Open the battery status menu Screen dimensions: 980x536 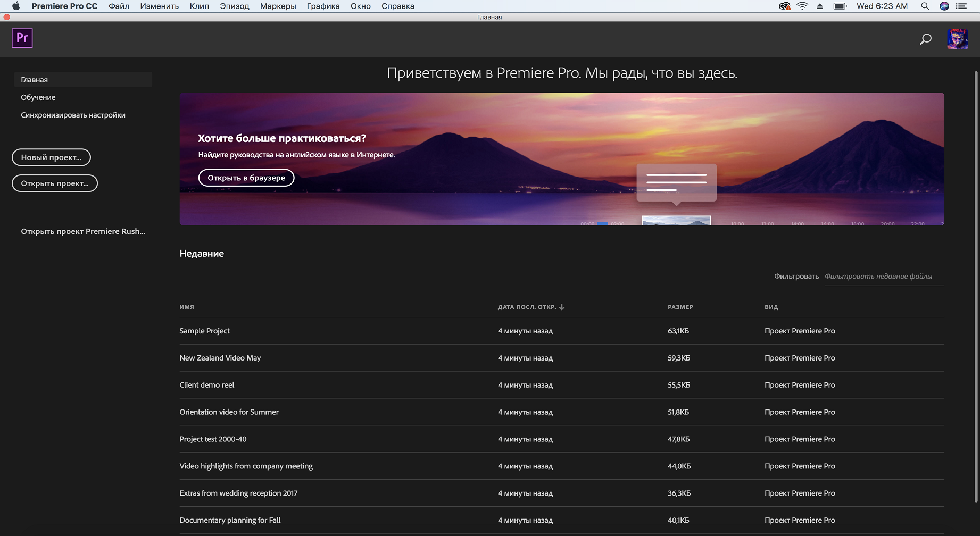coord(840,6)
